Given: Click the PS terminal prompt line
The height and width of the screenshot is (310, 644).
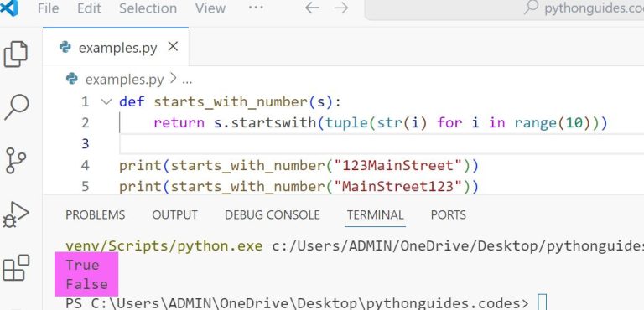Looking at the screenshot, I should (x=297, y=303).
